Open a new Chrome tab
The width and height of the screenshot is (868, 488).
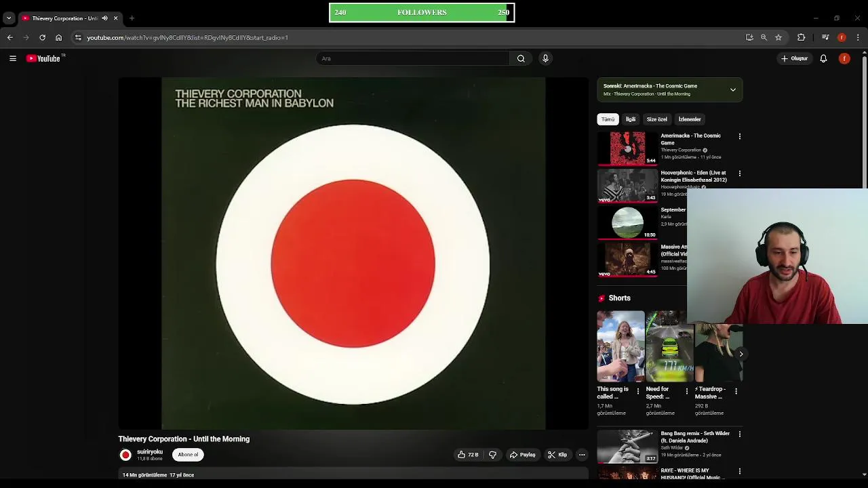[x=132, y=18]
